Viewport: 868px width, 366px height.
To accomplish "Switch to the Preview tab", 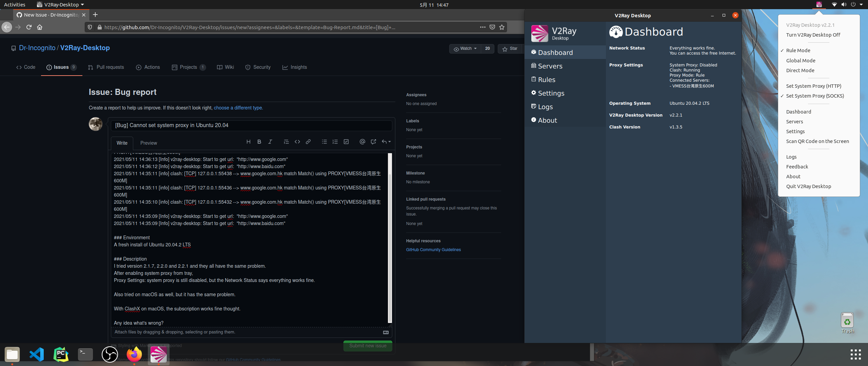I will (148, 143).
